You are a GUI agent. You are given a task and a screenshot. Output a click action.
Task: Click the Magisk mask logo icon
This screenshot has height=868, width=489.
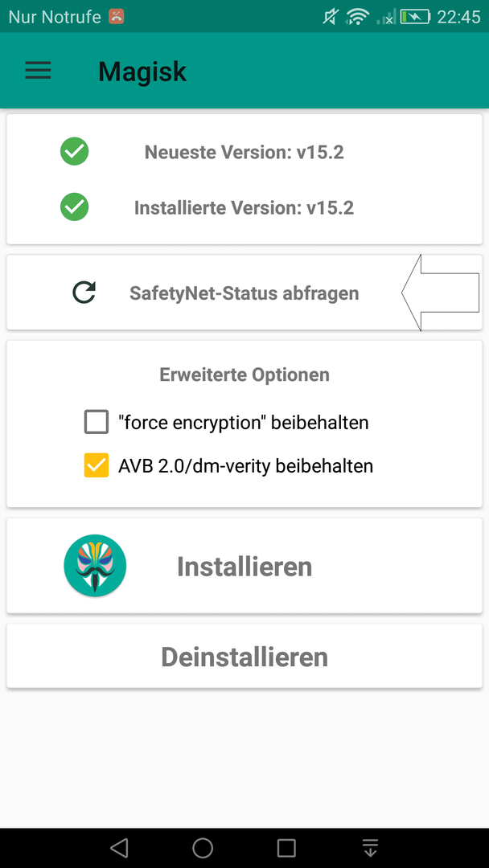(95, 565)
